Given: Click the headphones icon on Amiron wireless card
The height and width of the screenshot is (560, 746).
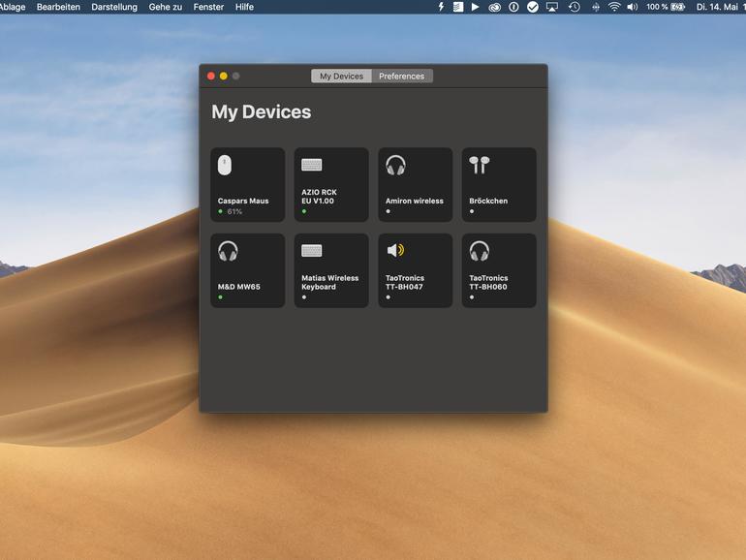Looking at the screenshot, I should pos(395,165).
